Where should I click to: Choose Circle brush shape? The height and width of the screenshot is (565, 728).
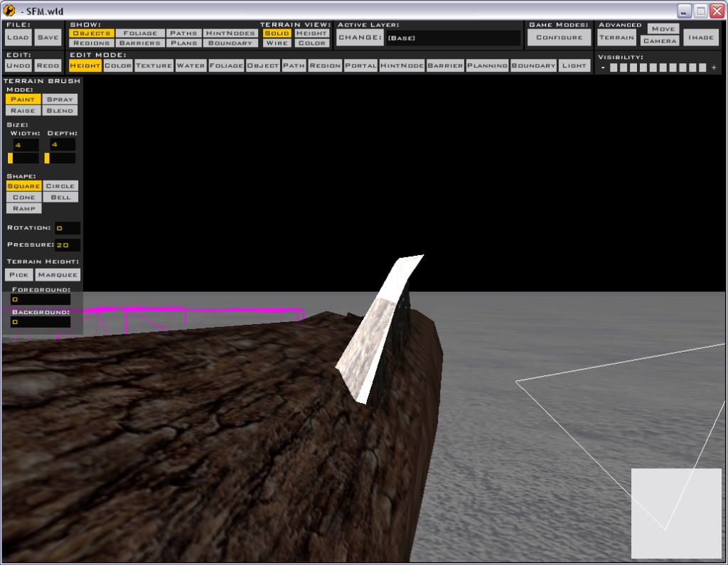tap(60, 185)
